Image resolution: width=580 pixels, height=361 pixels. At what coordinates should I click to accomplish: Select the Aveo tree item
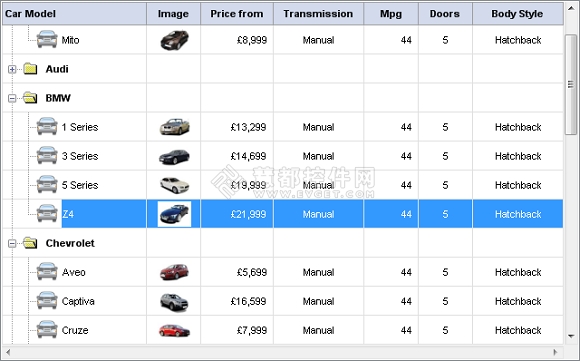[x=74, y=272]
